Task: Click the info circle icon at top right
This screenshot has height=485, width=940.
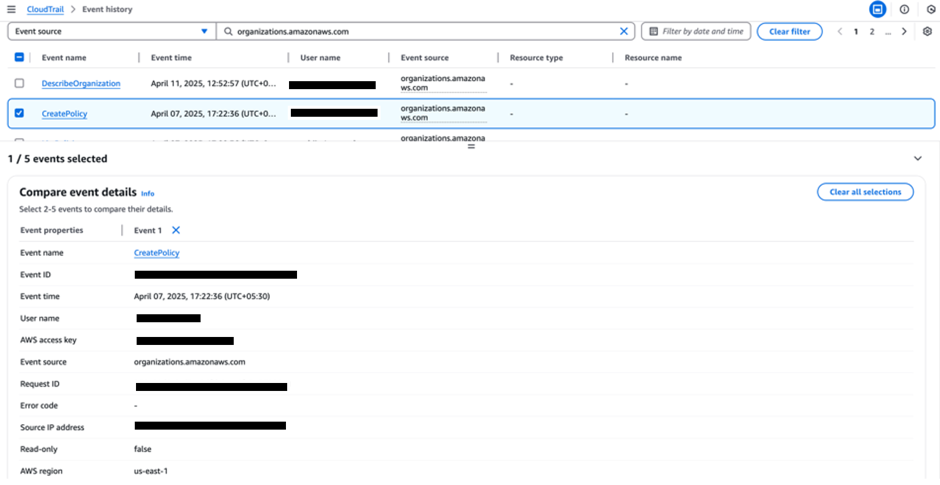Action: (x=904, y=9)
